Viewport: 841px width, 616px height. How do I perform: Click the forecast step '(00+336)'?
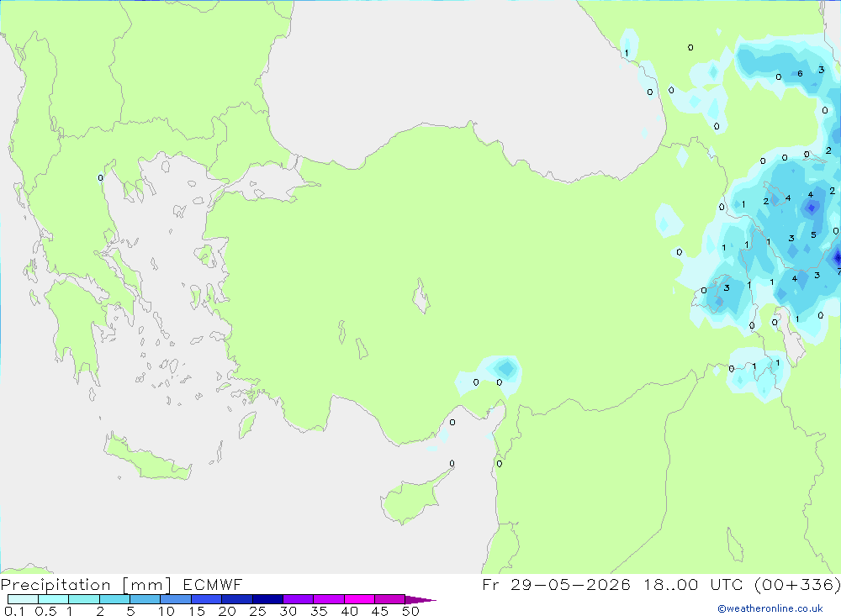pyautogui.click(x=797, y=584)
